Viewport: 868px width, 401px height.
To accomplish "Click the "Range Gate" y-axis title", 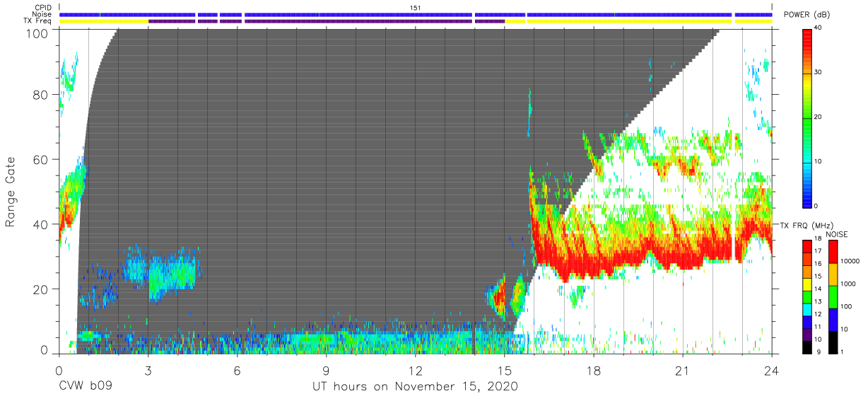I will pyautogui.click(x=11, y=191).
